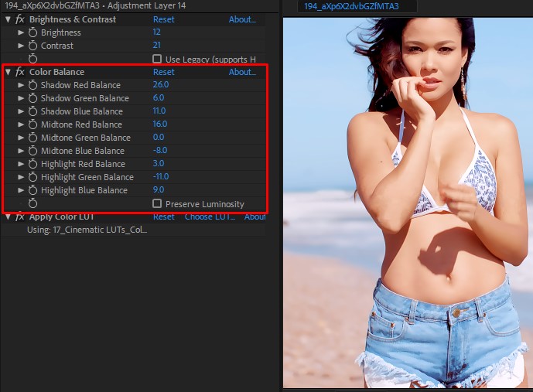Select the Color Balance effect name
The height and width of the screenshot is (392, 533).
56,72
